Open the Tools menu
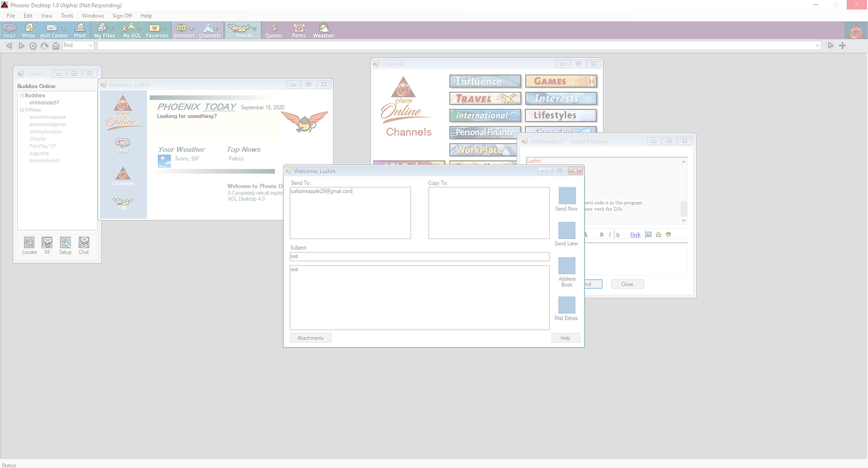Screen dimensions: 868x468 pos(67,15)
